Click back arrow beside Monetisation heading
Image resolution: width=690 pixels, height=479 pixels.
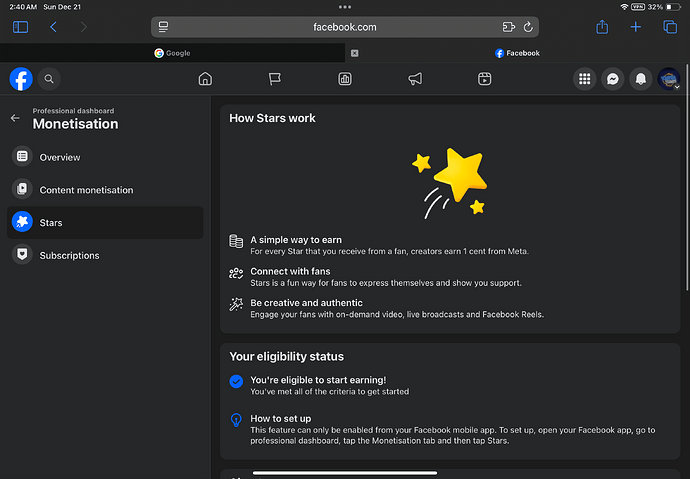[x=15, y=118]
